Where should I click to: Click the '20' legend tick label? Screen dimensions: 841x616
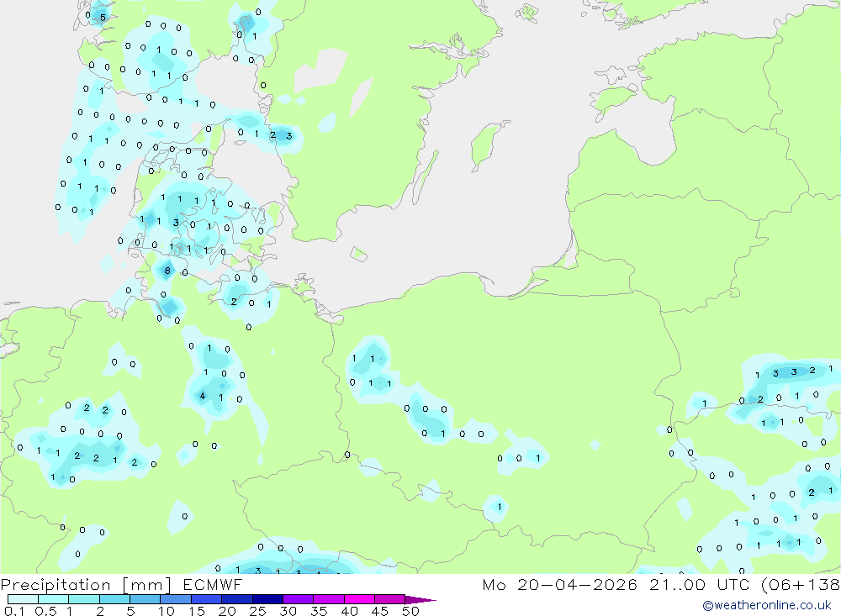[x=227, y=611]
